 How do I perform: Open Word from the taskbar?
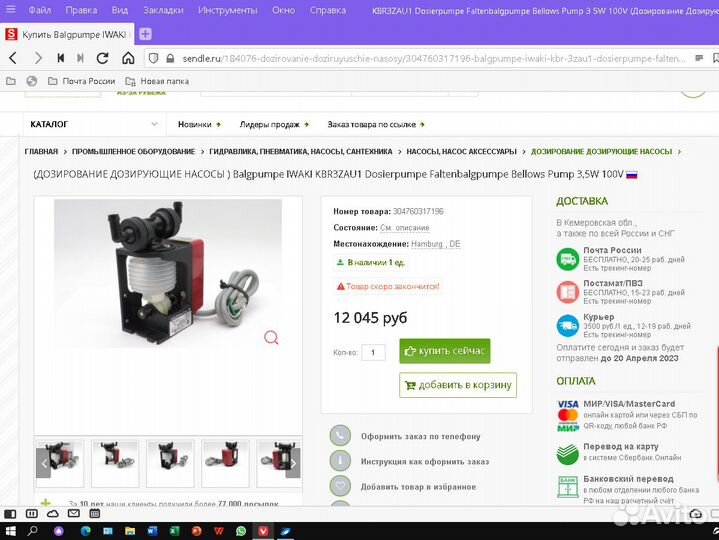tap(152, 531)
